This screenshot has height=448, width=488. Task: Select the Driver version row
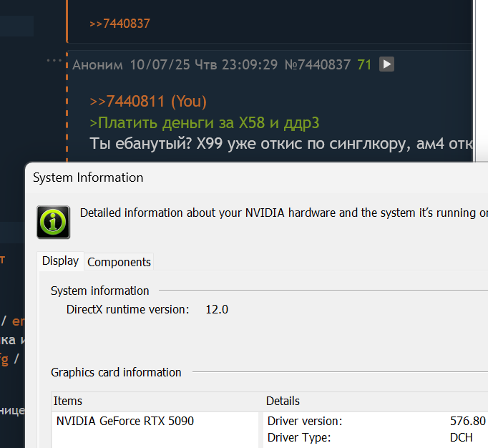click(x=305, y=421)
